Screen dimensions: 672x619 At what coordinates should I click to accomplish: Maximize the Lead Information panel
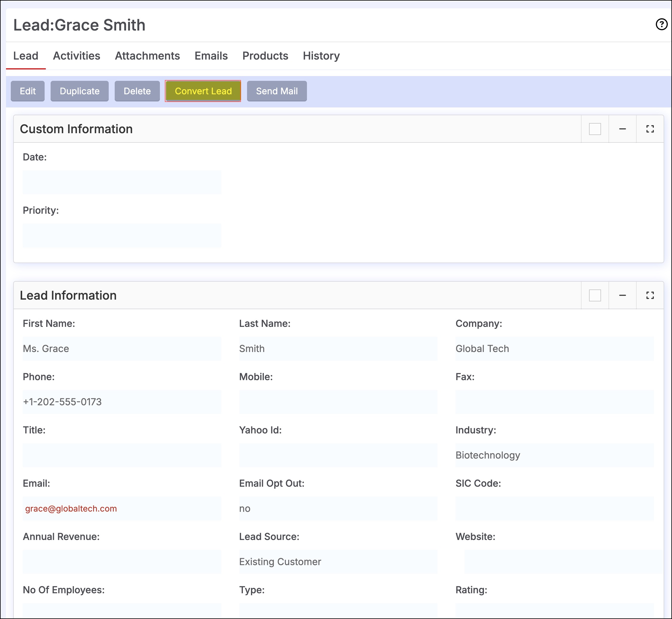(650, 295)
